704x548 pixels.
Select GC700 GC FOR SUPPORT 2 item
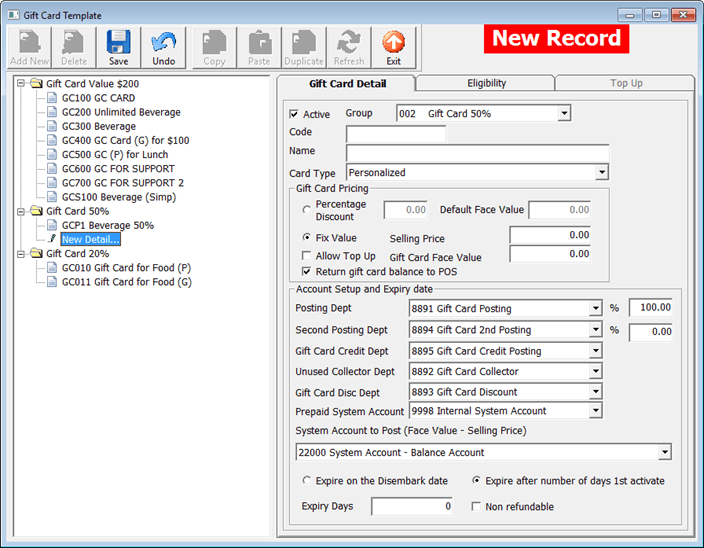tap(123, 183)
